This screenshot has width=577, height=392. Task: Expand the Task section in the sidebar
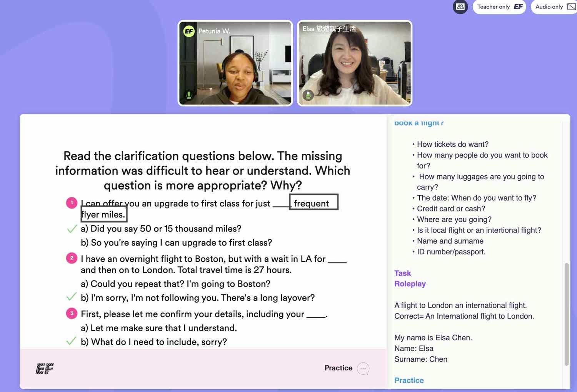[x=402, y=273]
